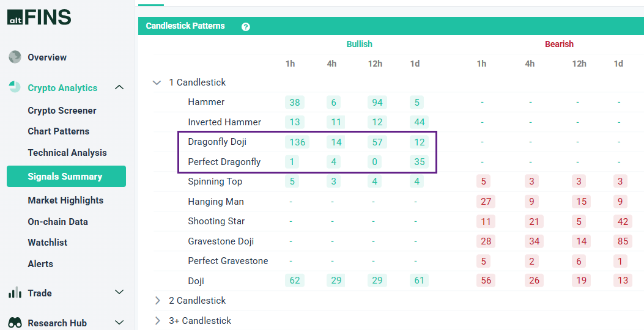Click Gravestone Doji 1d bearish count 85
The width and height of the screenshot is (644, 330).
(x=623, y=241)
